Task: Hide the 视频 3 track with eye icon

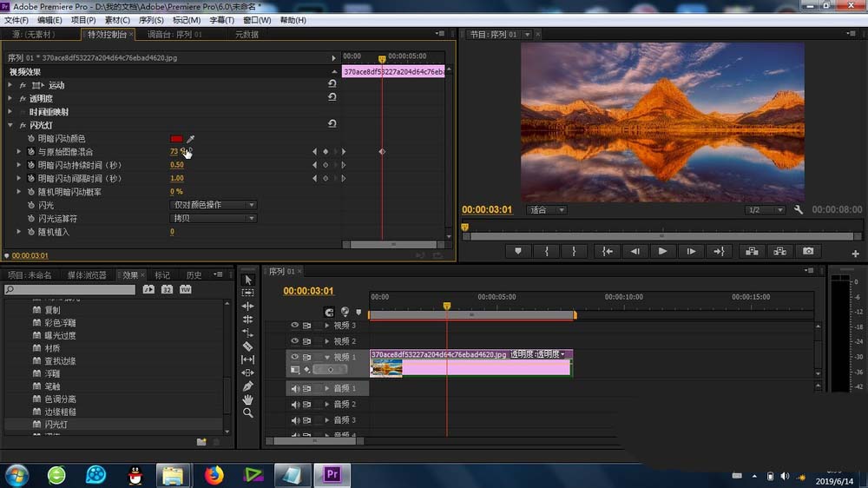Action: point(294,326)
